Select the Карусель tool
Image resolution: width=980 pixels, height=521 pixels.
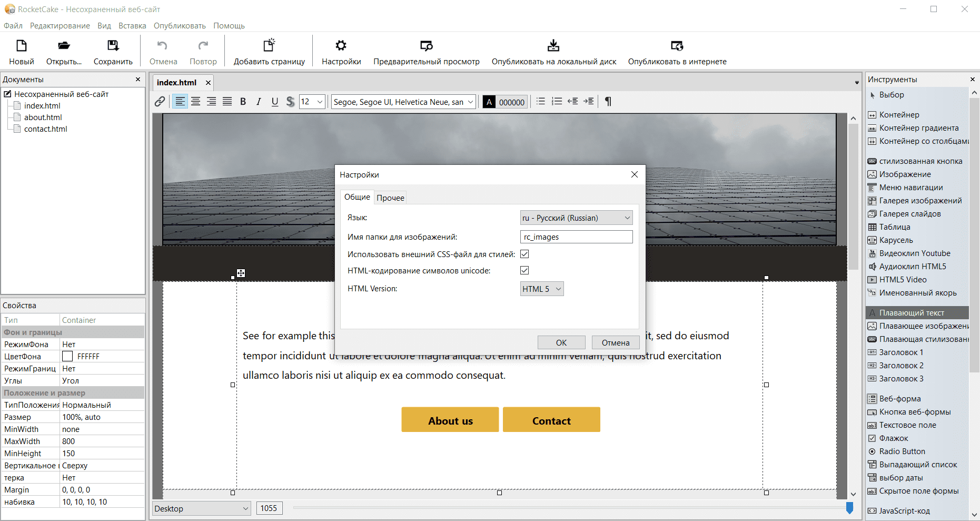tap(890, 240)
